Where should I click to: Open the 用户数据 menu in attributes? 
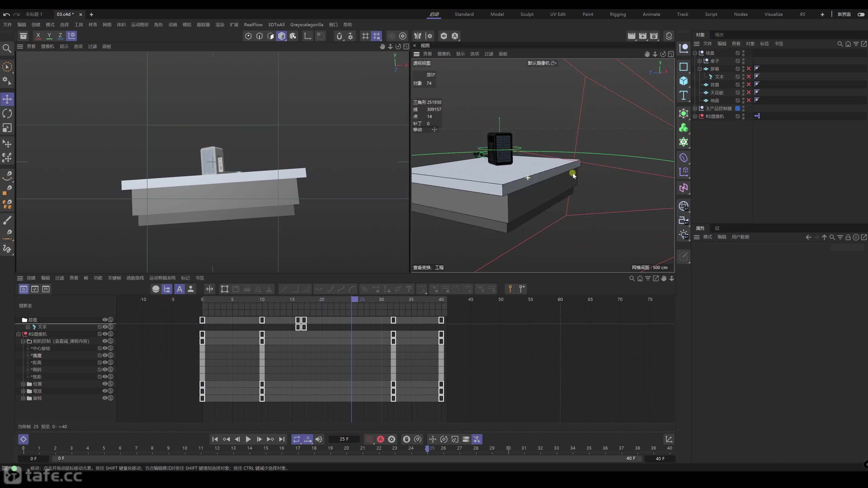click(x=740, y=237)
